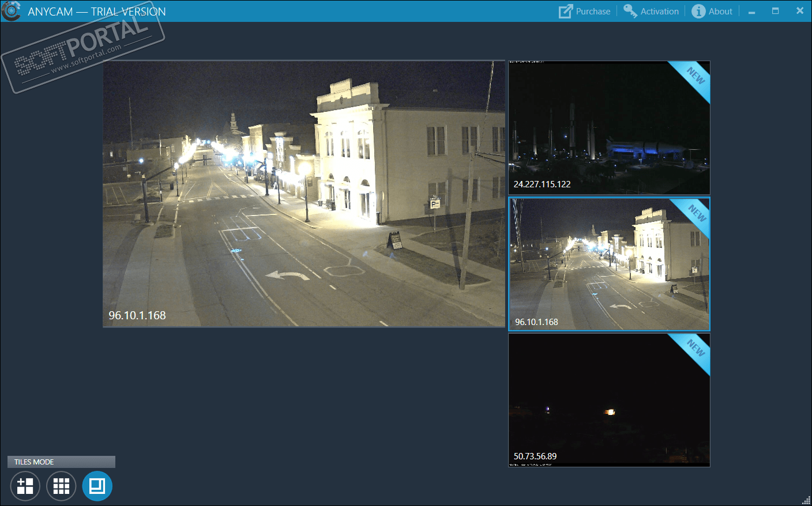Viewport: 812px width, 506px height.
Task: Click the Purchase external-link icon
Action: 566,11
